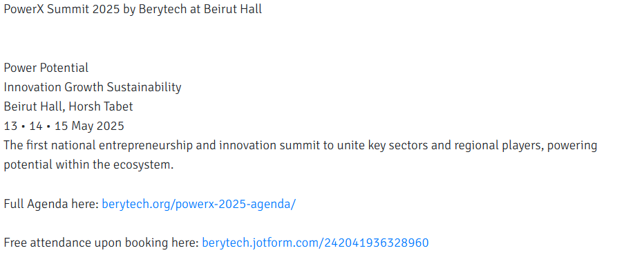Click the Innovation Growth Sustainability line
Screen dimensions: 644x255
point(93,87)
